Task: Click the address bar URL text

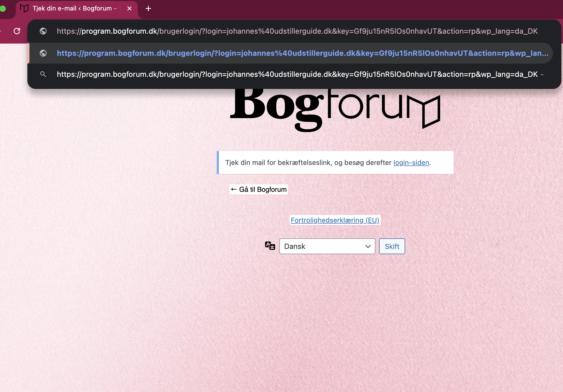Action: [x=297, y=31]
